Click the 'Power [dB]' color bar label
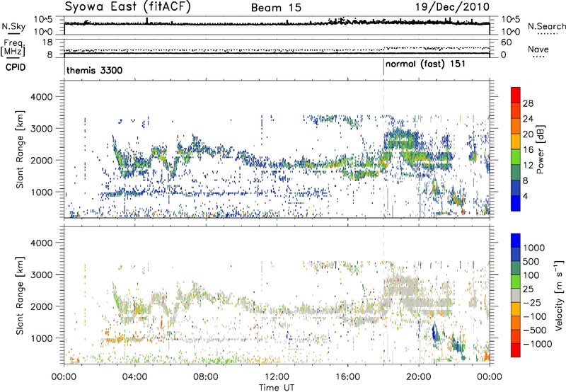566x392 pixels. point(540,149)
